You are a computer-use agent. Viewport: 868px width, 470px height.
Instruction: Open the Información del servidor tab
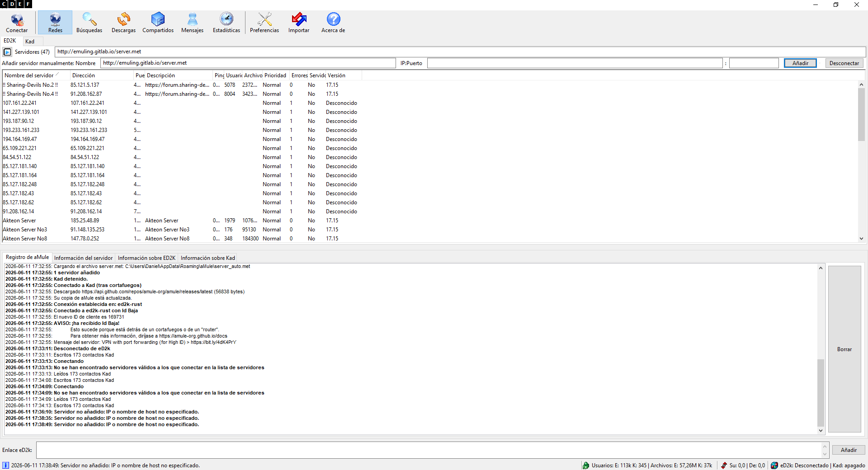pyautogui.click(x=84, y=258)
